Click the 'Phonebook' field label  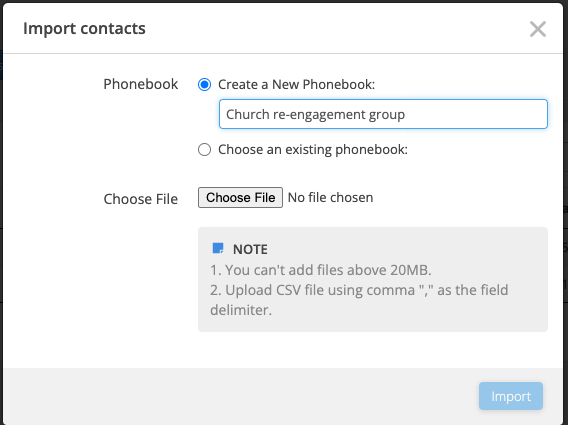pos(141,84)
